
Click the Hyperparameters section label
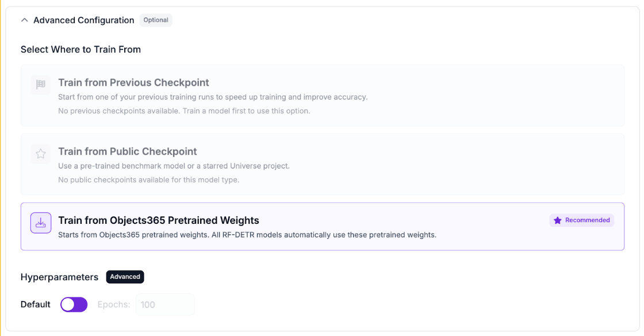[59, 277]
